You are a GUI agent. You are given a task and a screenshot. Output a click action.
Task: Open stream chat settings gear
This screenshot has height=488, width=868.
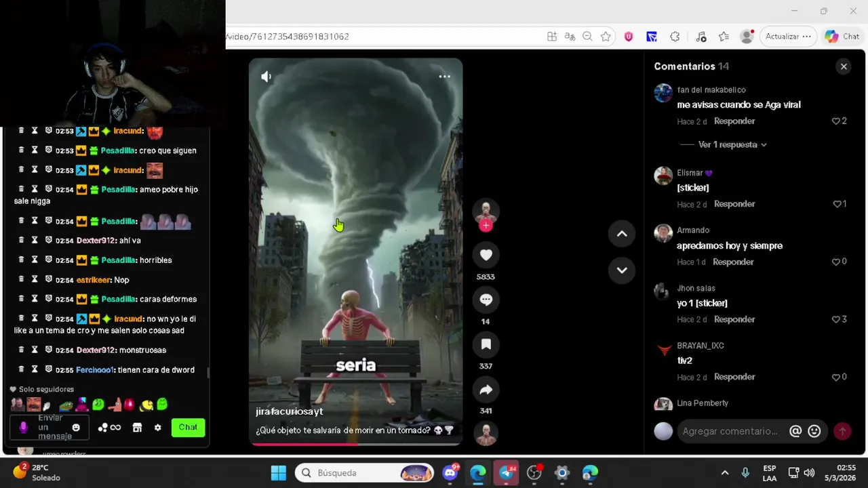158,428
